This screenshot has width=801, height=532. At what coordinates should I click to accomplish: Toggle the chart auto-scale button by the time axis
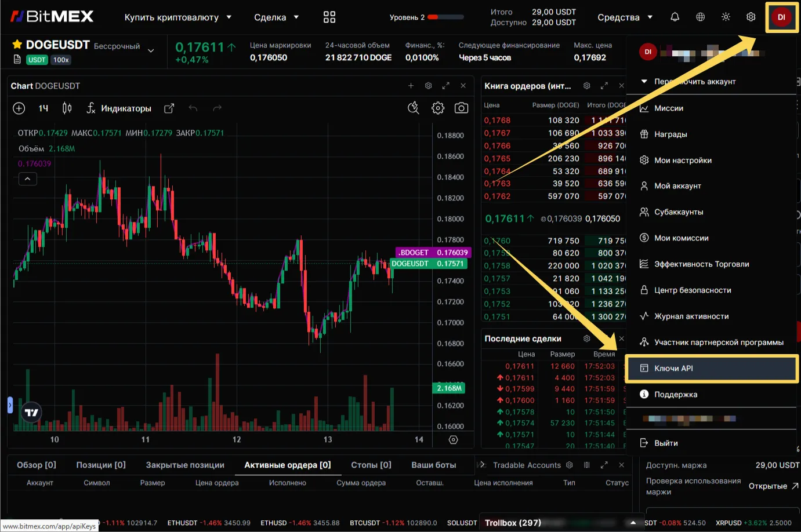[x=454, y=440]
